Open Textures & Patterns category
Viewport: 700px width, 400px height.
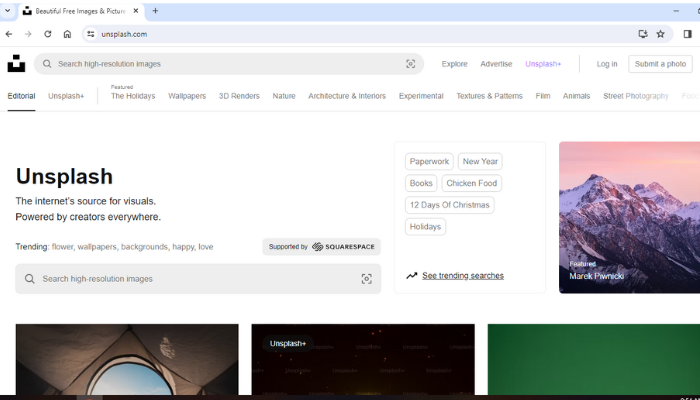coord(489,96)
